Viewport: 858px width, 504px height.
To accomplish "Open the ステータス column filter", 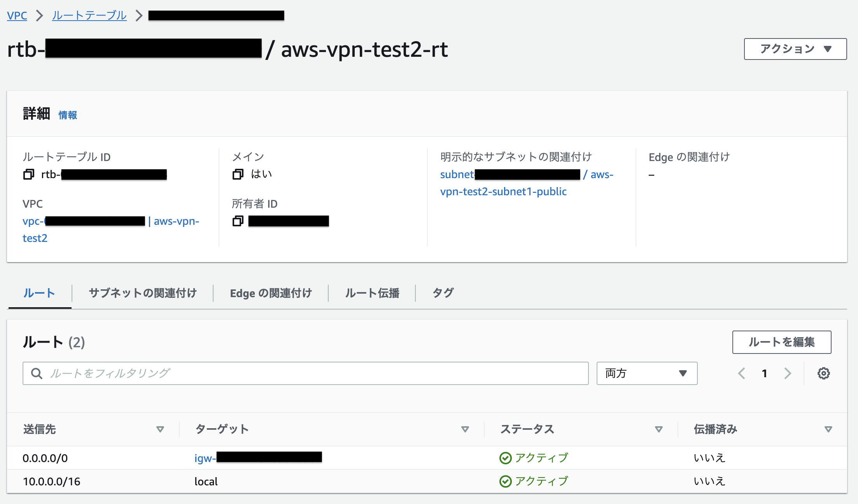I will [x=659, y=429].
